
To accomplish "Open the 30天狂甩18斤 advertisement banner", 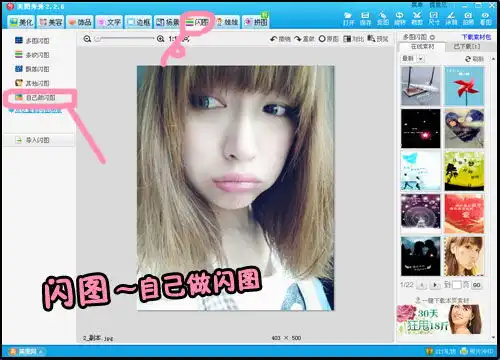I will click(x=440, y=319).
